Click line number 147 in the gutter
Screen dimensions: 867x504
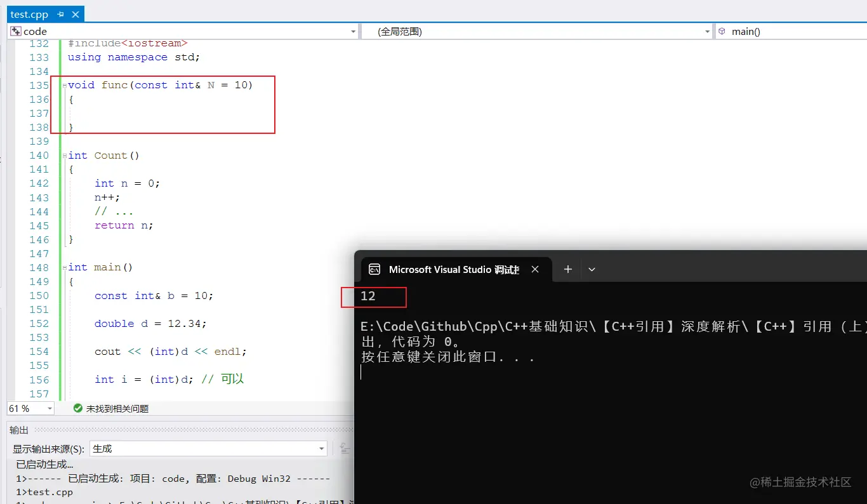click(x=39, y=254)
